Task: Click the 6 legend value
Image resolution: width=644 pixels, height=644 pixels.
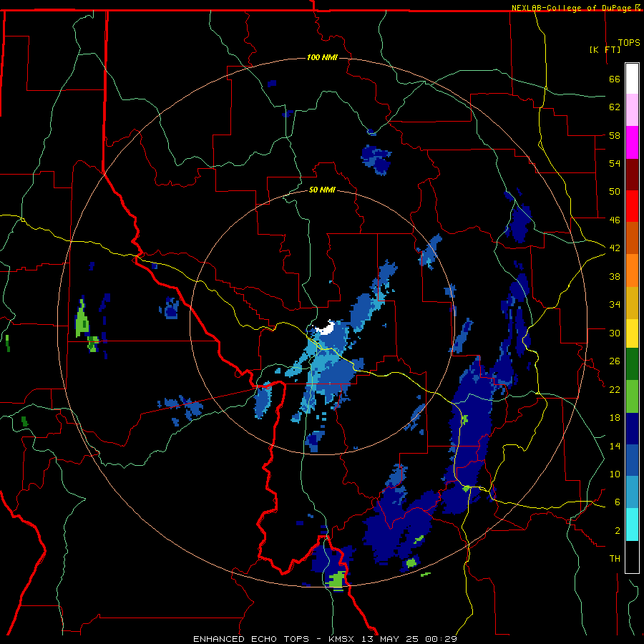Action: (618, 502)
